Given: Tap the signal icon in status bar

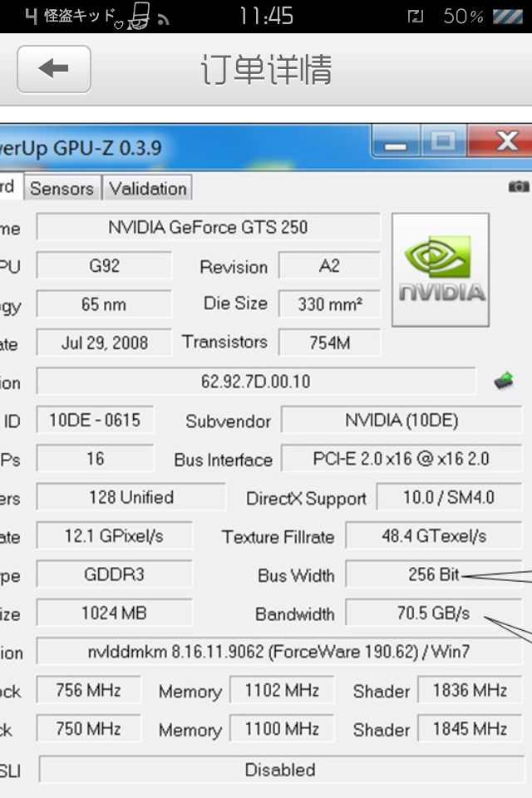Looking at the screenshot, I should point(163,19).
